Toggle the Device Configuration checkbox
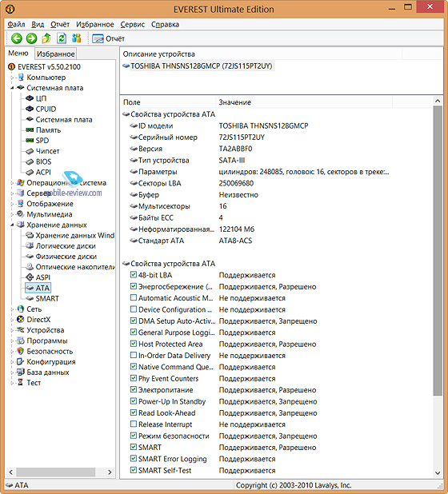Screen dimensions: 448x494 [x=134, y=309]
